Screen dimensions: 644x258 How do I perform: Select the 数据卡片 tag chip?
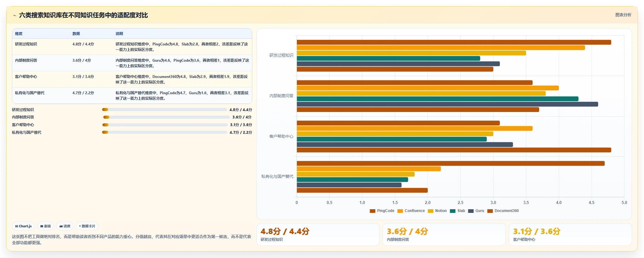[x=87, y=226]
